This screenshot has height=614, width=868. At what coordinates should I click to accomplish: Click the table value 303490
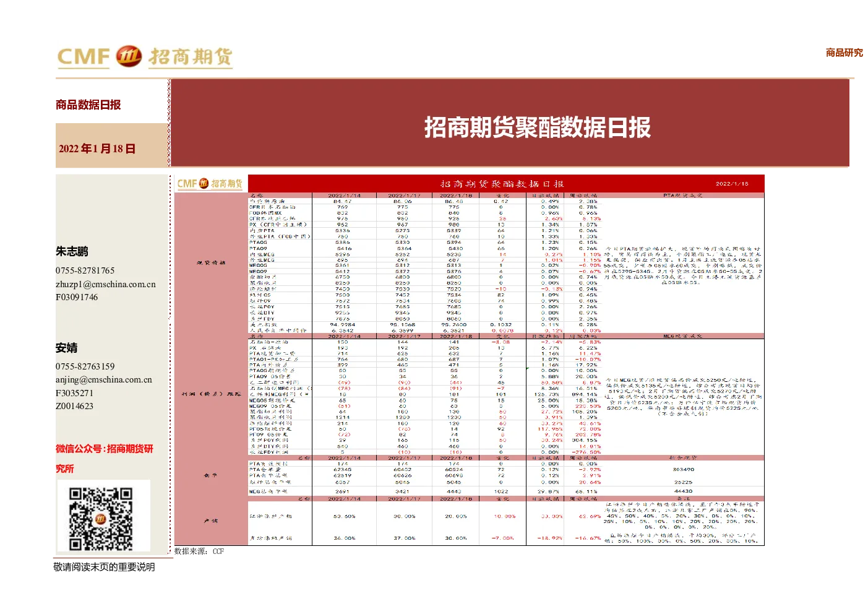683,470
